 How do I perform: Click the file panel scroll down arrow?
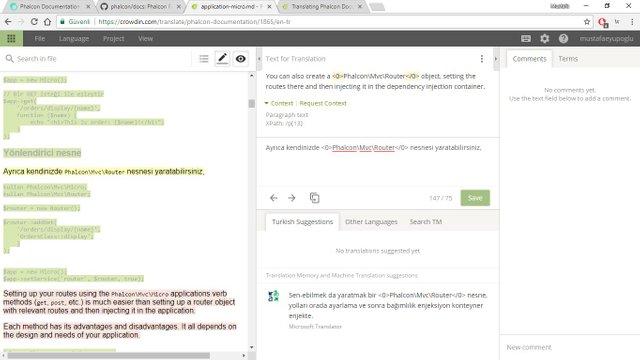pyautogui.click(x=251, y=347)
